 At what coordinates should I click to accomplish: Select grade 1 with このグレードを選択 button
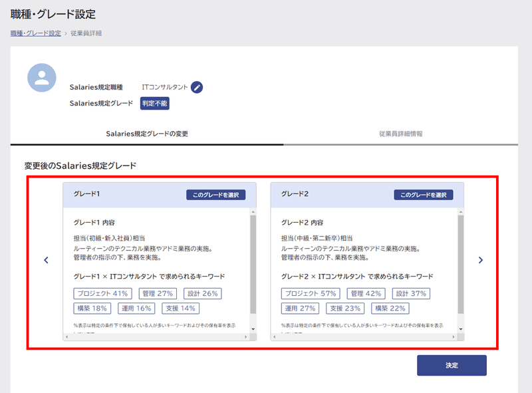[215, 195]
